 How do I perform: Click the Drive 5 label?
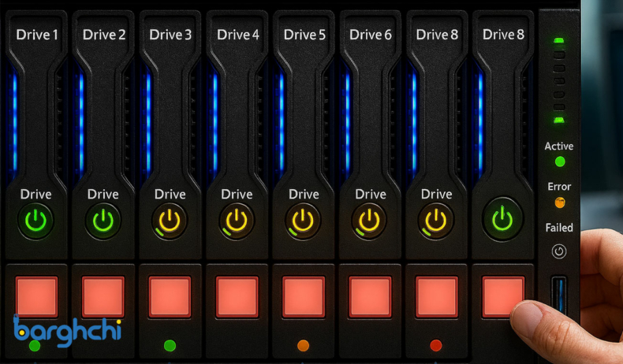click(x=304, y=35)
